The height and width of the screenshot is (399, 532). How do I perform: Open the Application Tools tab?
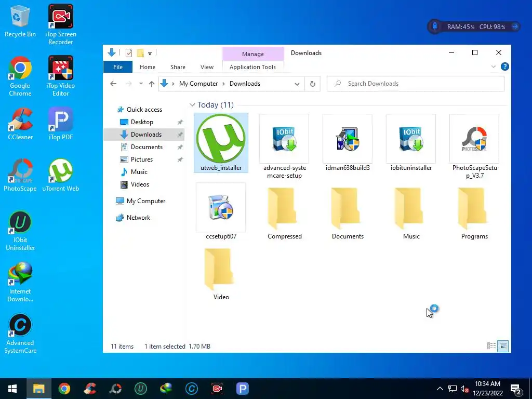[x=252, y=67]
